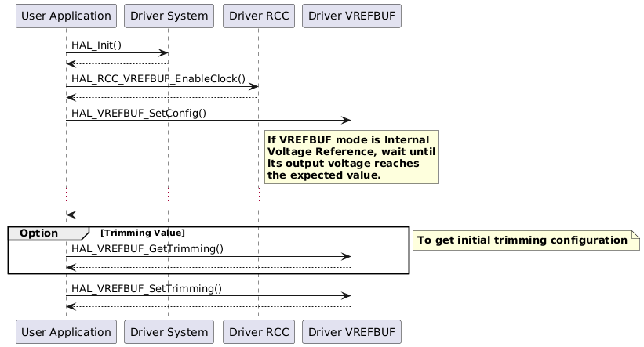The image size is (644, 347).
Task: Click the HAL_VREFBUF_SetTrimming() message label
Action: (147, 289)
